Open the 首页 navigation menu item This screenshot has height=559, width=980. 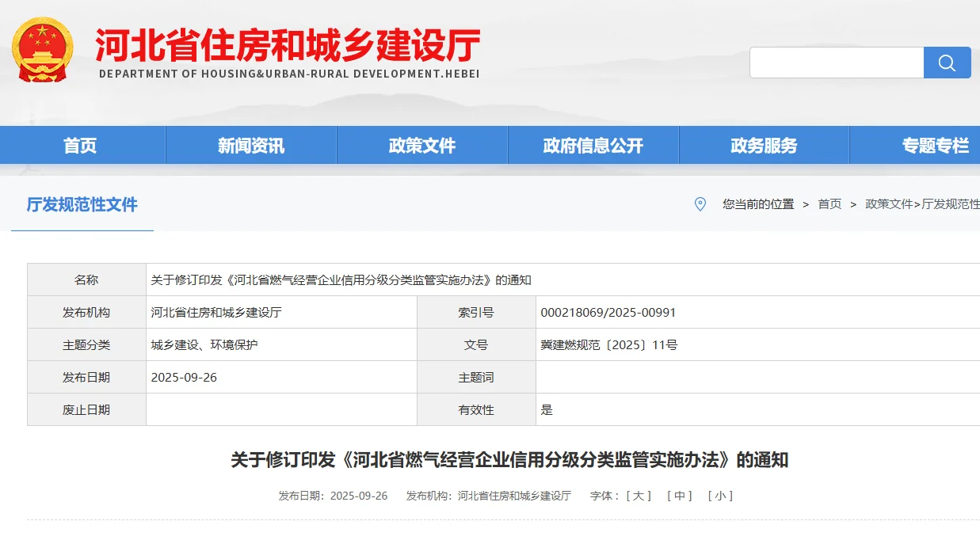pyautogui.click(x=80, y=146)
